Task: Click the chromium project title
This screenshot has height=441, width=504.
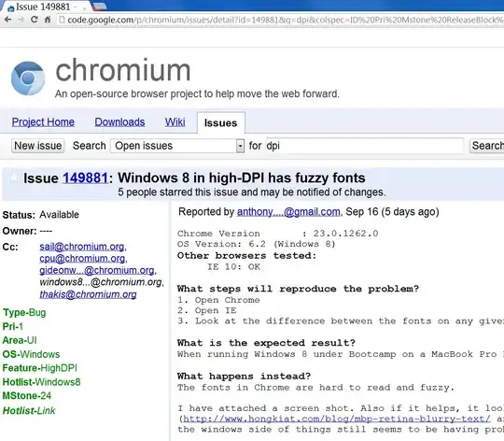Action: pos(123,70)
